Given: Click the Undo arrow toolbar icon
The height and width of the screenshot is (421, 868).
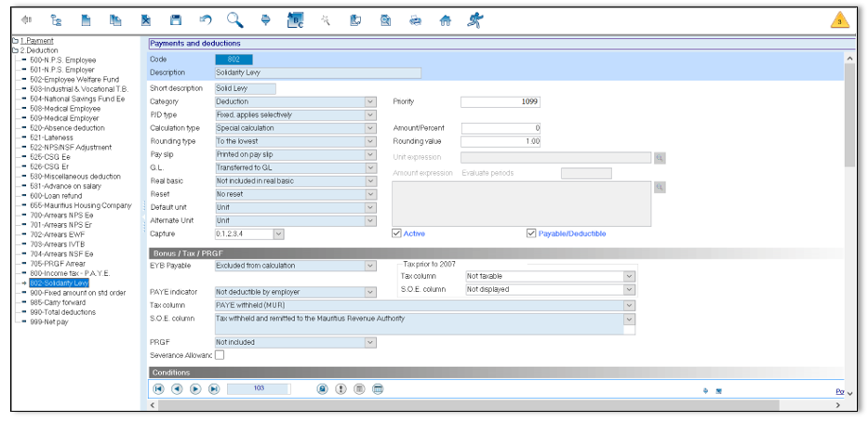Looking at the screenshot, I should coord(206,19).
